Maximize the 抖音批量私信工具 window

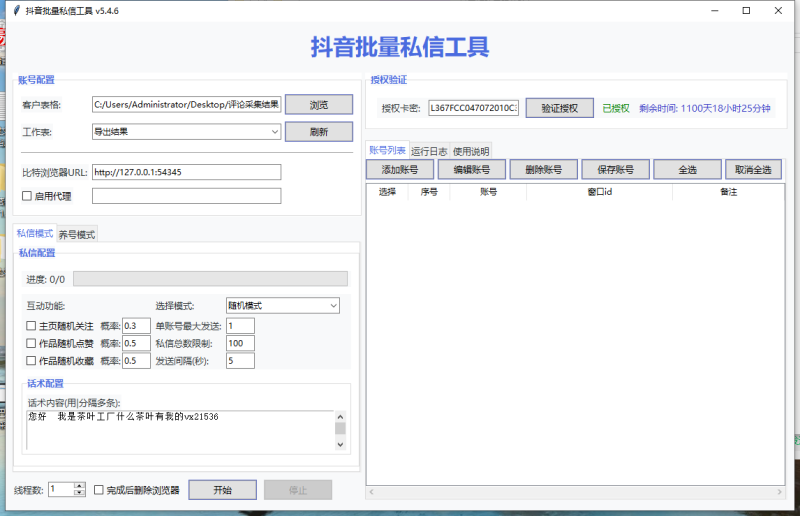pyautogui.click(x=746, y=11)
